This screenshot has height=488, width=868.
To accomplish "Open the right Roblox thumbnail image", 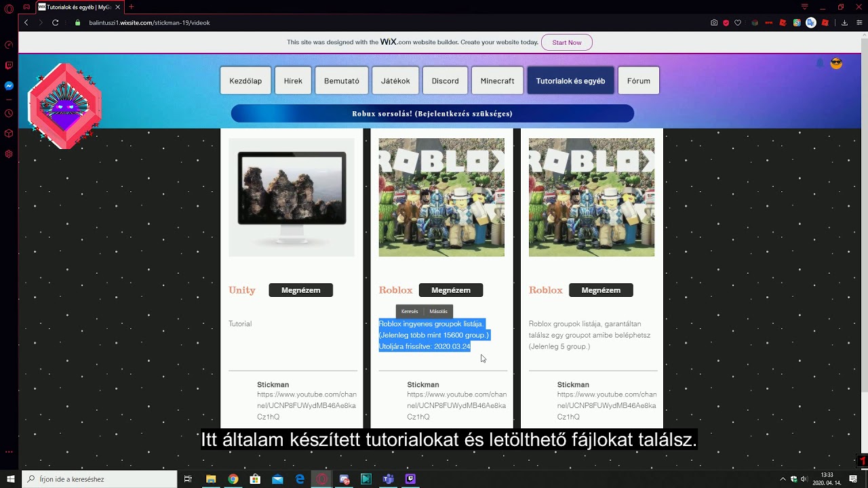I will click(591, 197).
